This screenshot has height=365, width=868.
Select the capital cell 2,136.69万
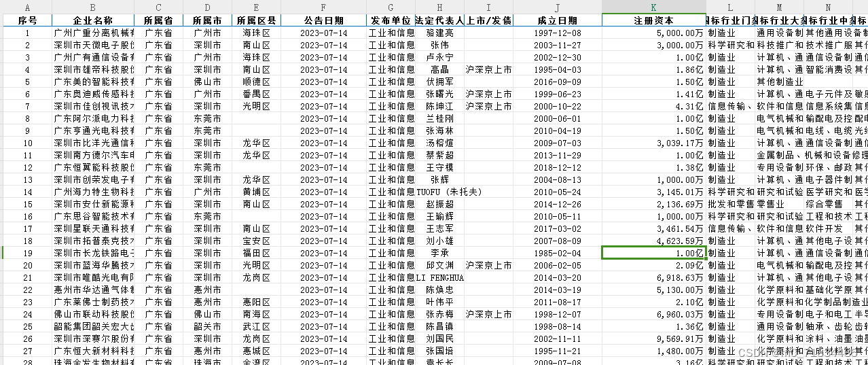point(653,204)
